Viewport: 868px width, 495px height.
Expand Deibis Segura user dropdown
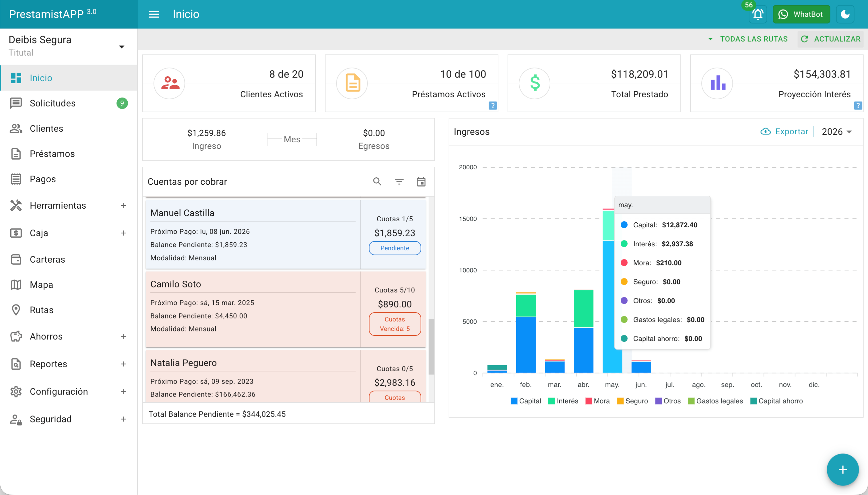121,46
